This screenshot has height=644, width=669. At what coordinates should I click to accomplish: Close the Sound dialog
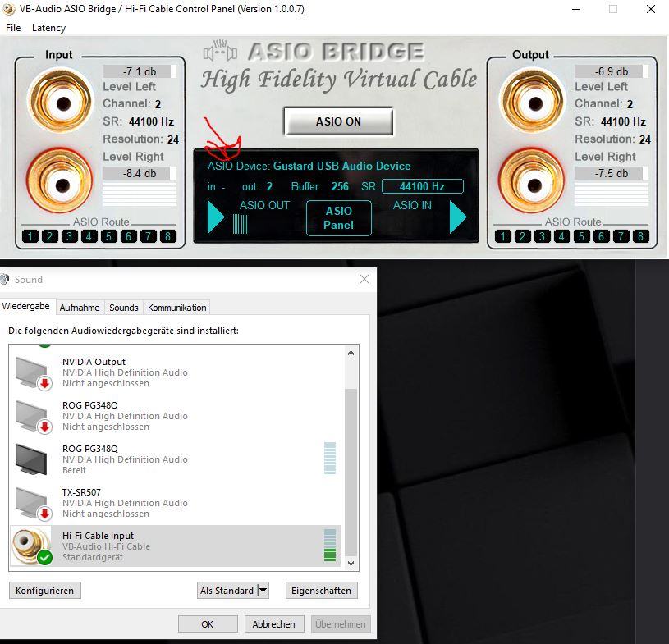(x=364, y=280)
